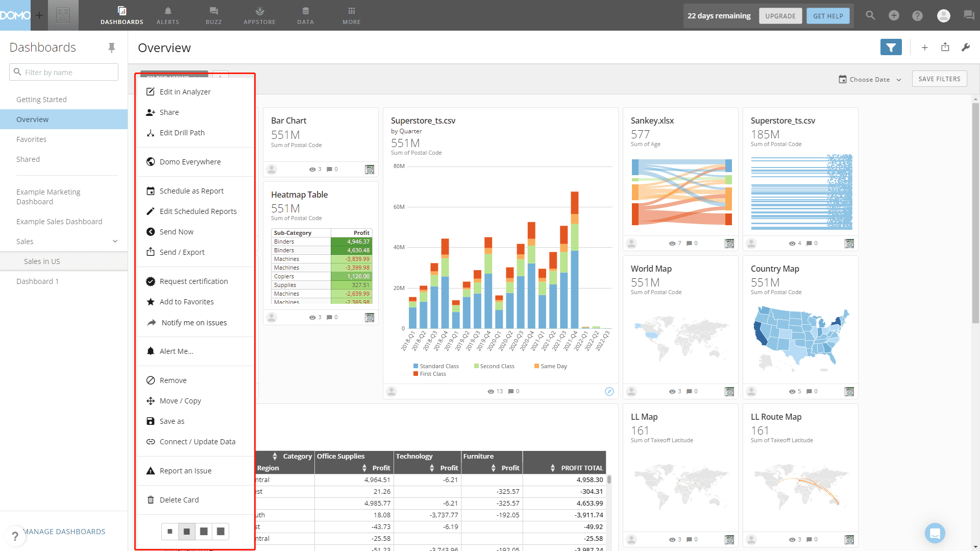Select the third card size option
The width and height of the screenshot is (980, 551).
point(204,531)
